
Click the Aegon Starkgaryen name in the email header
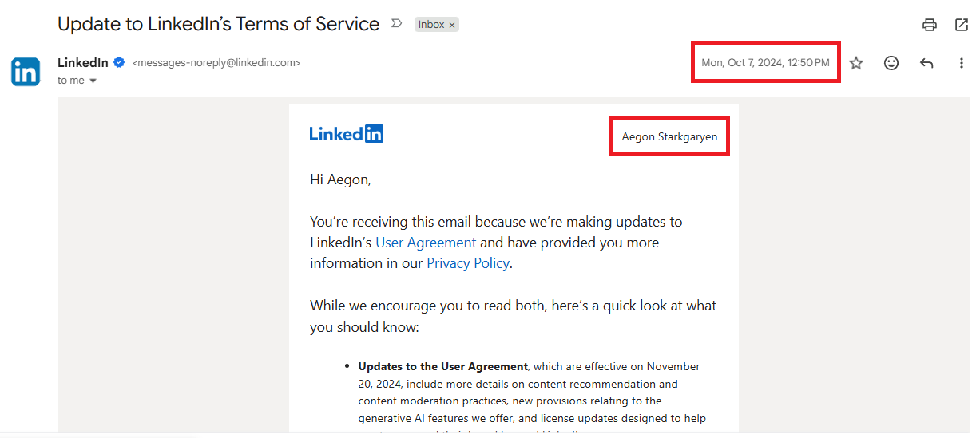pyautogui.click(x=669, y=136)
